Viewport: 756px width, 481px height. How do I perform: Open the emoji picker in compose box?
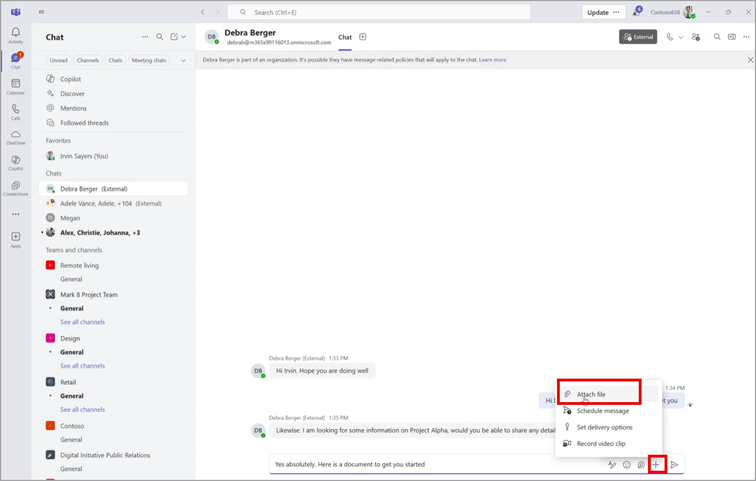[627, 464]
